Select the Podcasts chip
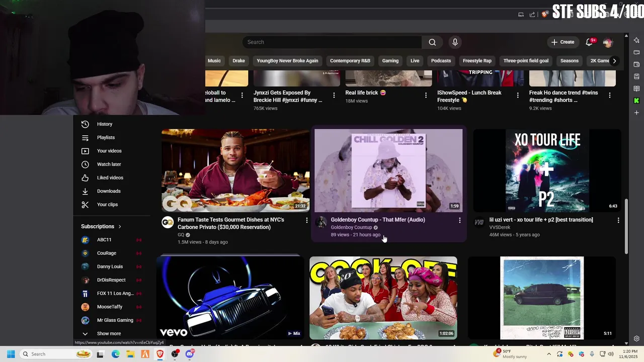644x362 pixels. coord(441,61)
